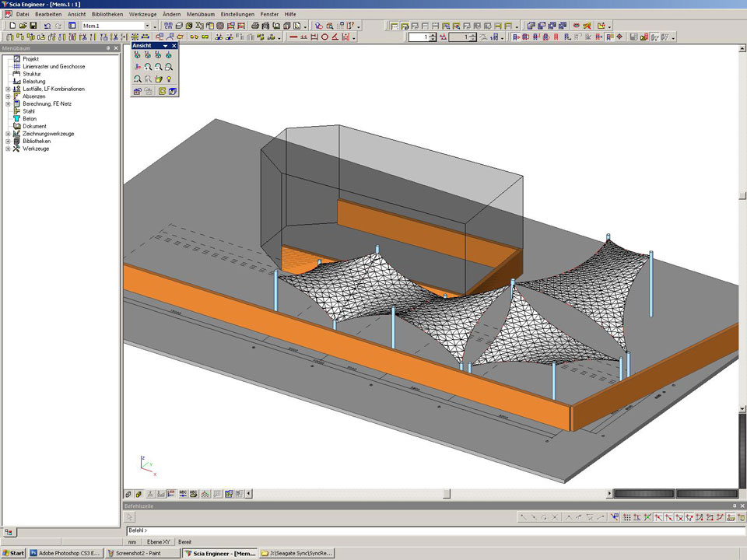Viewport: 747px width, 560px height.
Task: Click the Windows Start button
Action: pos(13,553)
